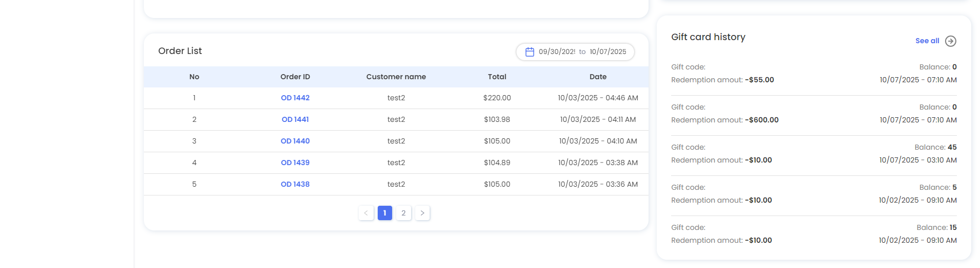Select the -$55.00 redemption entry
This screenshot has height=268, width=980.
click(x=759, y=80)
